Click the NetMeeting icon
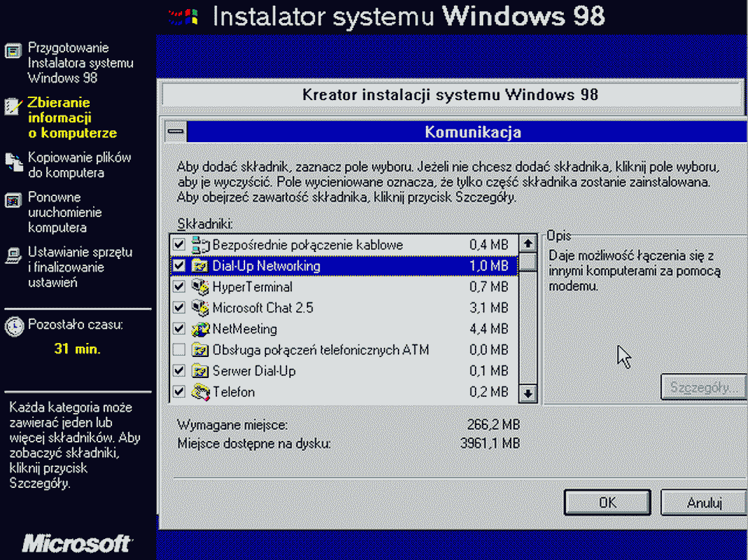This screenshot has height=560, width=748. 200,328
